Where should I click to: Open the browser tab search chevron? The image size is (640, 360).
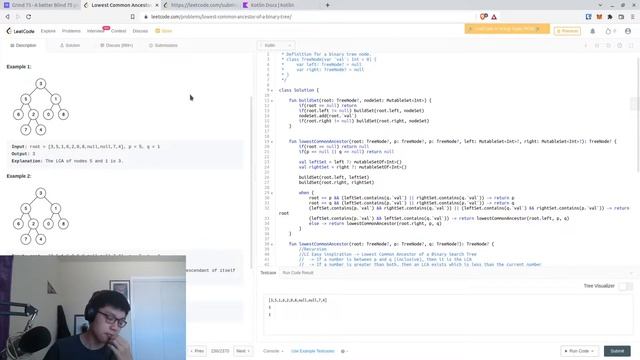pos(600,5)
